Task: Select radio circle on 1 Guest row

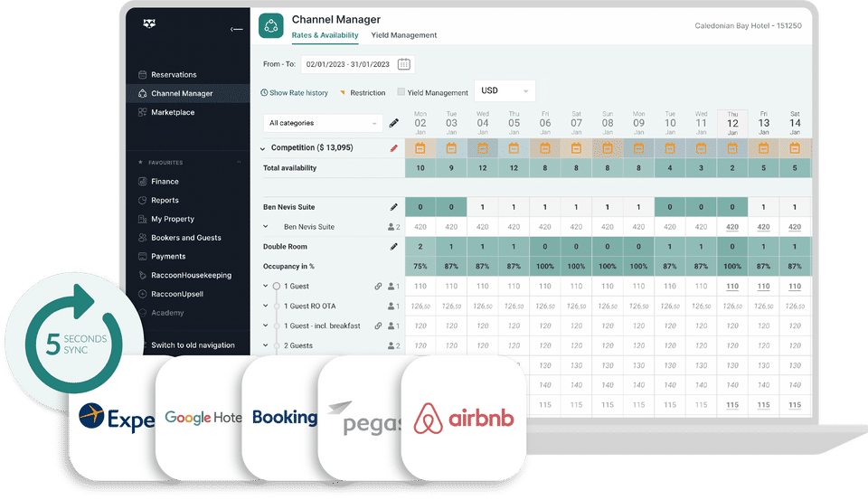Action: pos(277,287)
